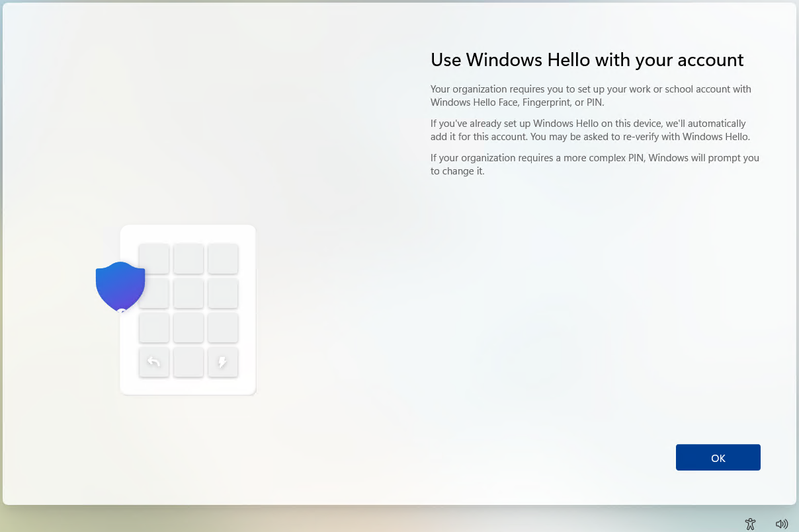Select the bottom-middle key of the keypad graphic
This screenshot has width=799, height=532.
click(x=189, y=362)
